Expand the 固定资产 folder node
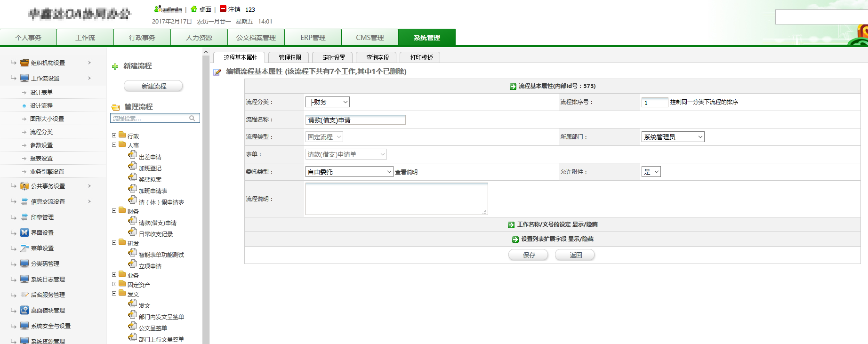Image resolution: width=868 pixels, height=344 pixels. pos(114,284)
